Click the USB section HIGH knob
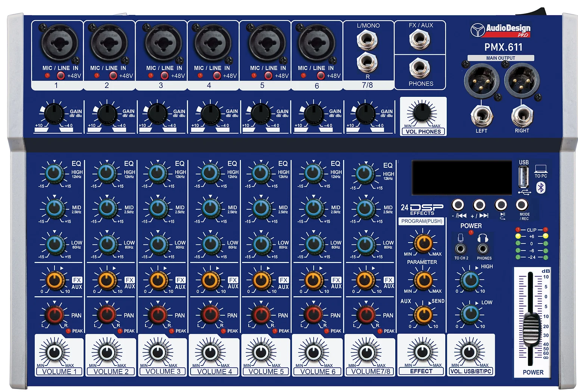578x392 pixels. tap(470, 280)
